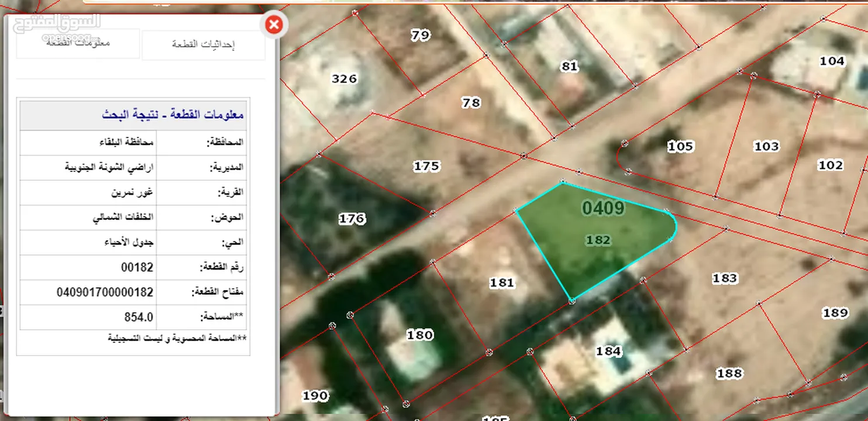The width and height of the screenshot is (868, 421).
Task: Switch to the معلومات القطعة tab
Action: [78, 43]
